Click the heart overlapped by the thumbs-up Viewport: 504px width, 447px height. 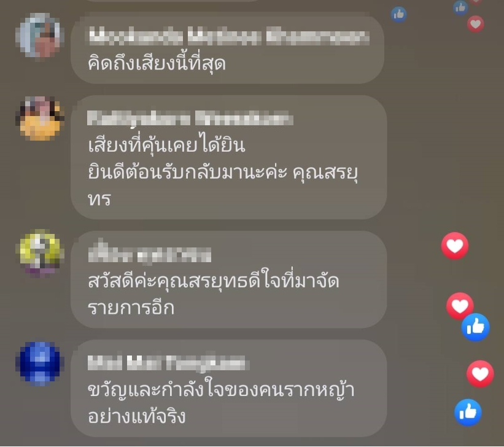pyautogui.click(x=460, y=306)
